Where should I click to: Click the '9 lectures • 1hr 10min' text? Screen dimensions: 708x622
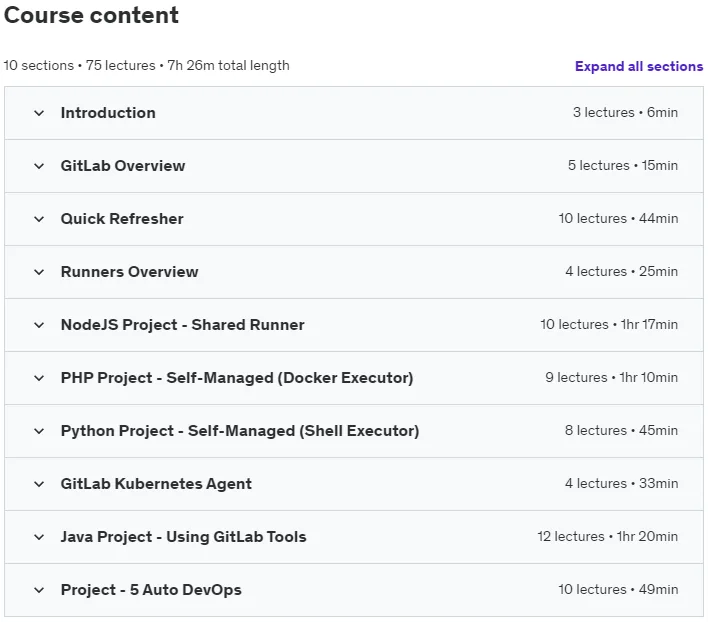point(611,377)
